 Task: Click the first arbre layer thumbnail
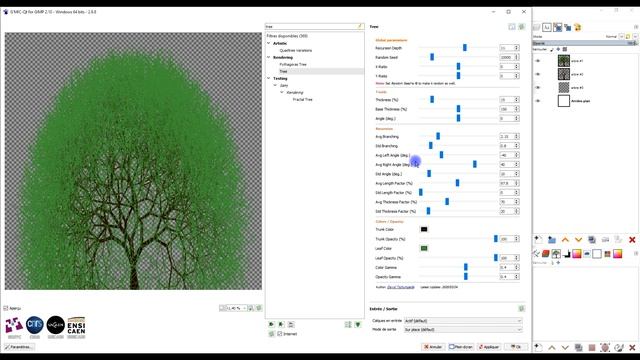click(564, 61)
